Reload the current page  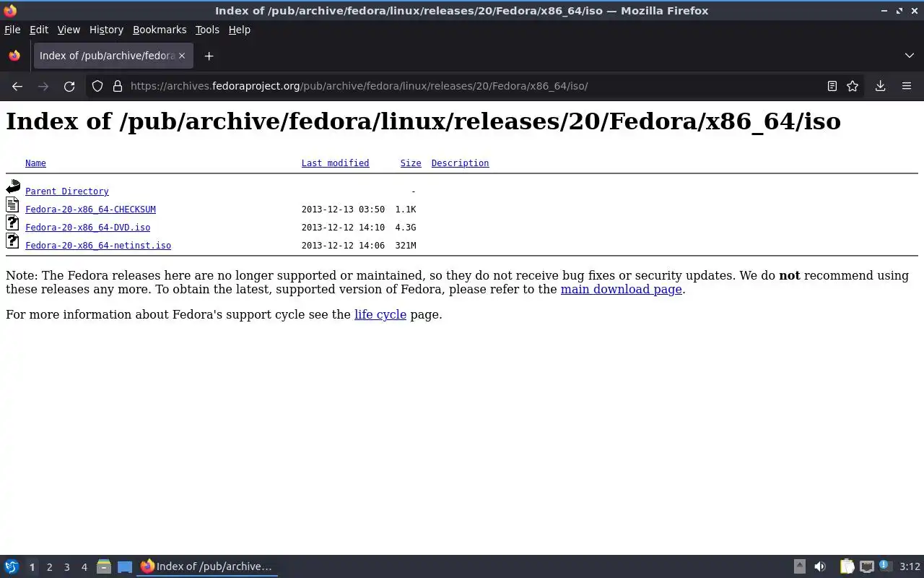point(69,86)
